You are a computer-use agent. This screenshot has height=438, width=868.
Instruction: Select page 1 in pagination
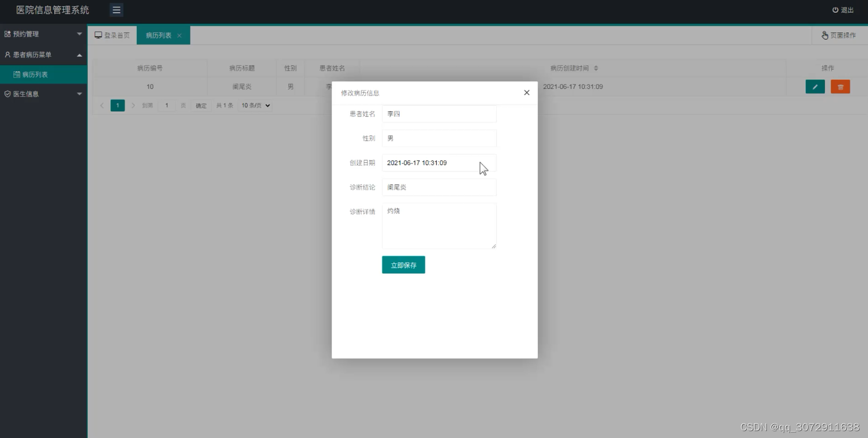pyautogui.click(x=118, y=105)
